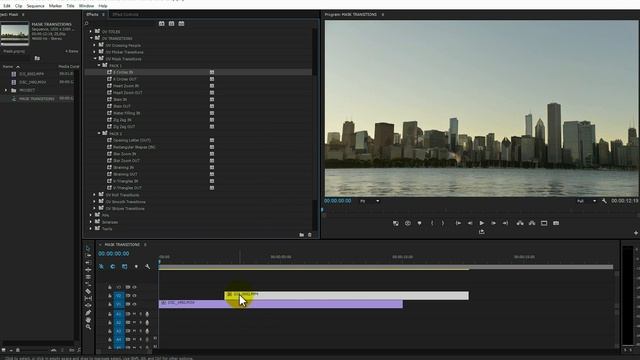Select the Zoom magnifier tool
The height and width of the screenshot is (360, 640).
pyautogui.click(x=88, y=327)
